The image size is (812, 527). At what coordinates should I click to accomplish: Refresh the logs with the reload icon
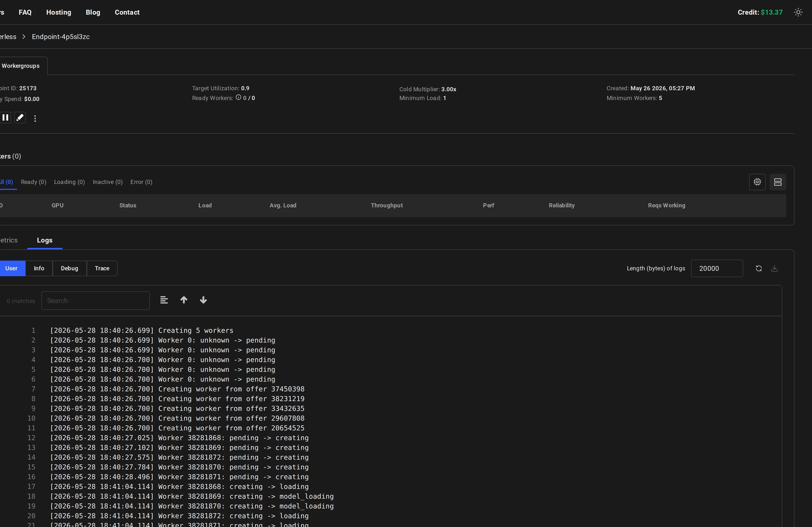tap(758, 269)
